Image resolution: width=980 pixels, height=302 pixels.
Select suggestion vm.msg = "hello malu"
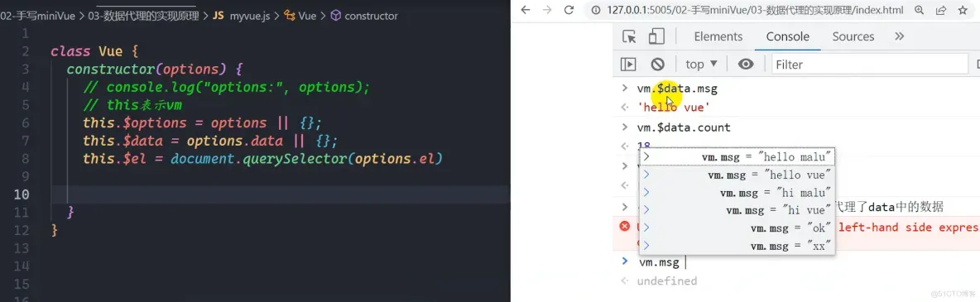coord(737,156)
